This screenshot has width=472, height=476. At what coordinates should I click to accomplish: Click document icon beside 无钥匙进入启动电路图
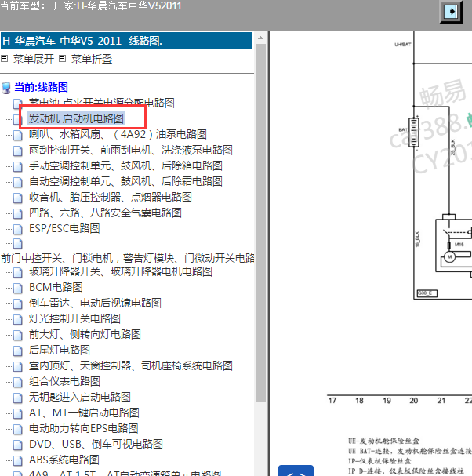click(x=17, y=398)
